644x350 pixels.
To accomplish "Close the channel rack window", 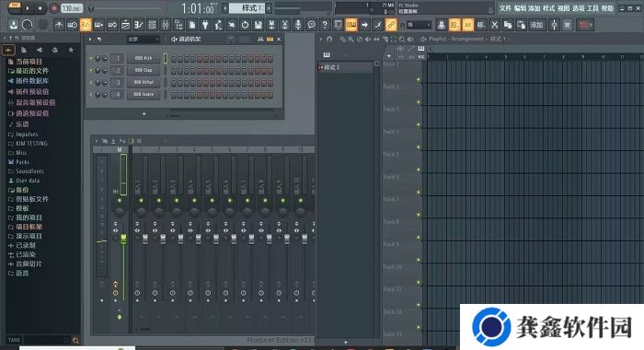I will coord(279,39).
